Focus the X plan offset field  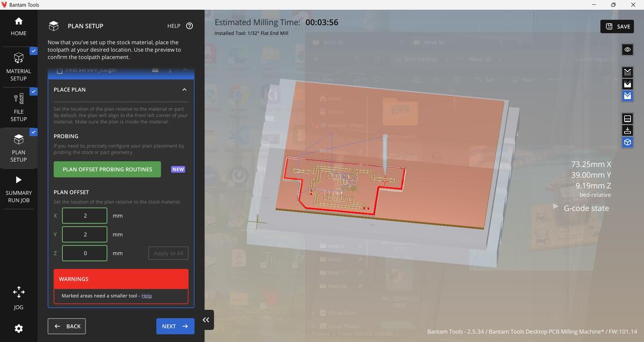(85, 215)
